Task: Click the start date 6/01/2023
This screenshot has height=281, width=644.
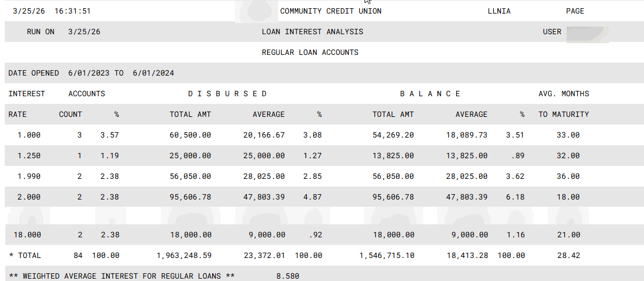Action: [x=90, y=73]
